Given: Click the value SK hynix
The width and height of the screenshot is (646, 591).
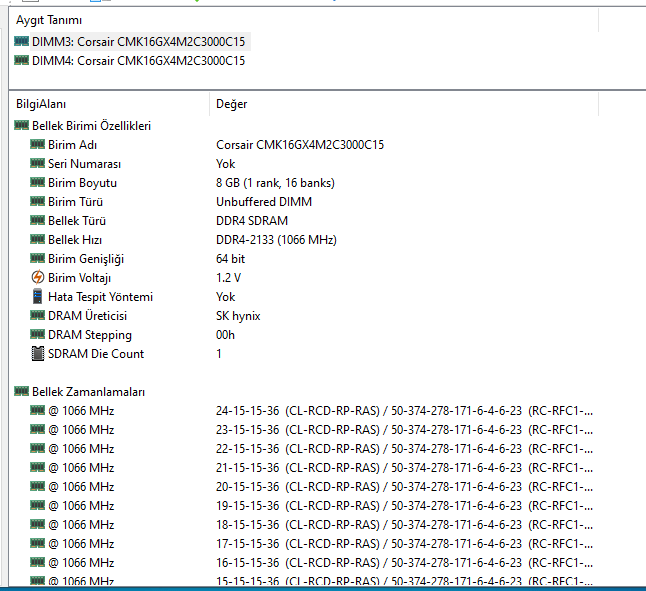Looking at the screenshot, I should [238, 315].
